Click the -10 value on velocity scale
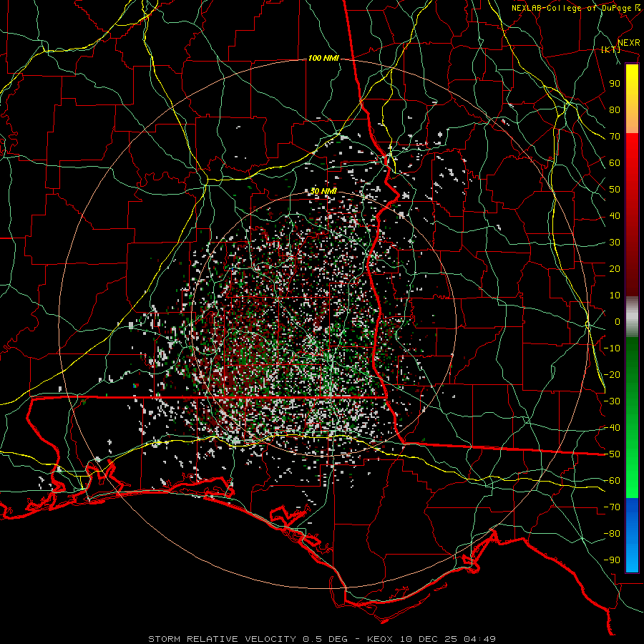 click(612, 348)
